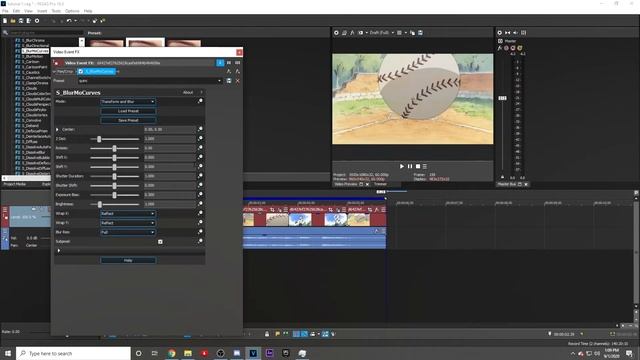Switch to the Project Media tab
Viewport: 640px width, 360px height.
(x=15, y=184)
